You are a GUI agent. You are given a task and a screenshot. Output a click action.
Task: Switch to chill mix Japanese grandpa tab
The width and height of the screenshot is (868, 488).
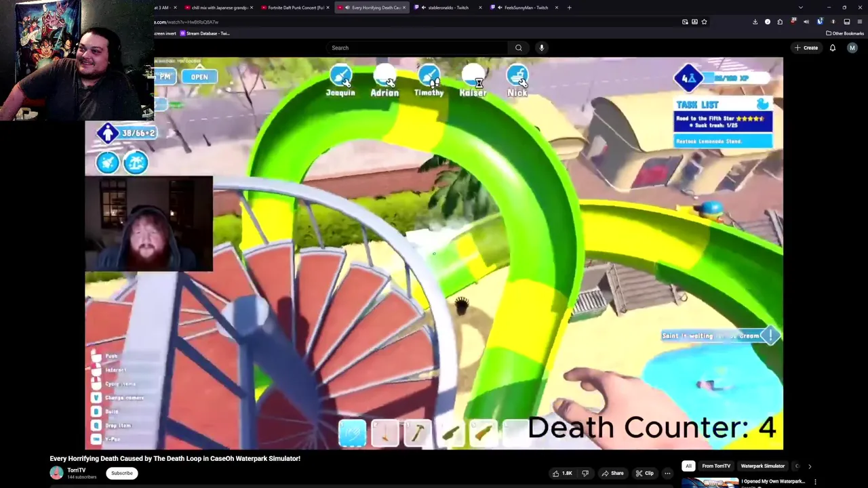[x=220, y=7]
